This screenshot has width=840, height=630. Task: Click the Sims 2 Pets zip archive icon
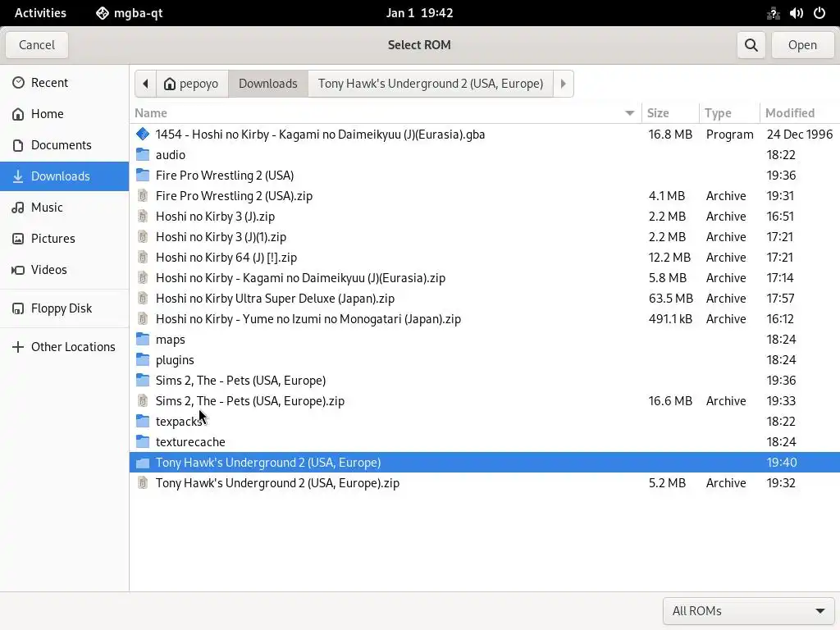coord(143,400)
